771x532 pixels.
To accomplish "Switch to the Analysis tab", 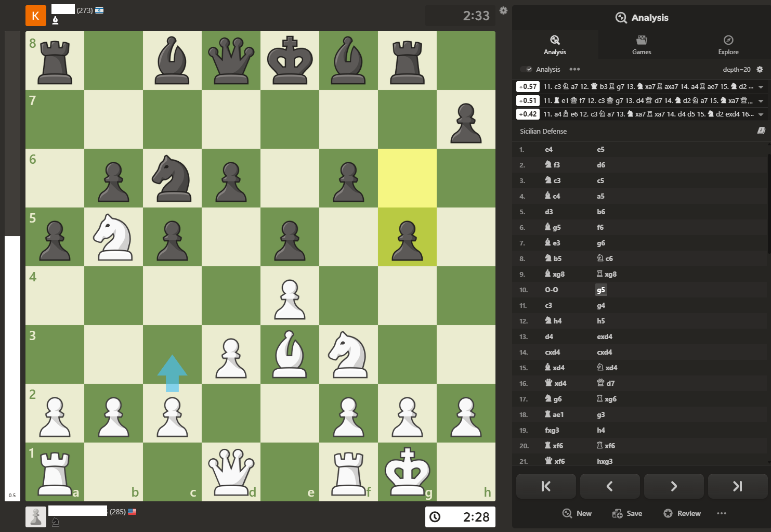I will 555,45.
